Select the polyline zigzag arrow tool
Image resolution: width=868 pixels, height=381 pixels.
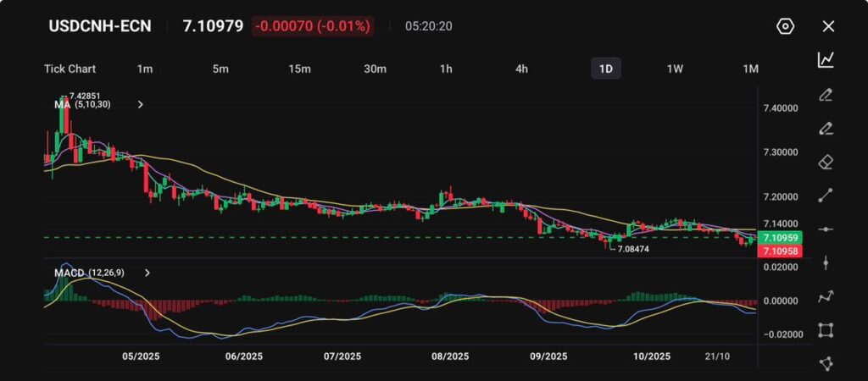coord(826,296)
